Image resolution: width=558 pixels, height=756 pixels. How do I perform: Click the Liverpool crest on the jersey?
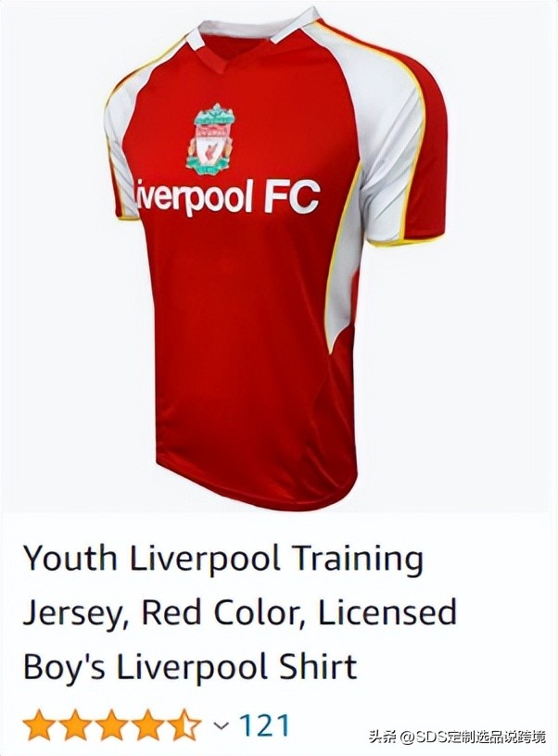[x=211, y=140]
